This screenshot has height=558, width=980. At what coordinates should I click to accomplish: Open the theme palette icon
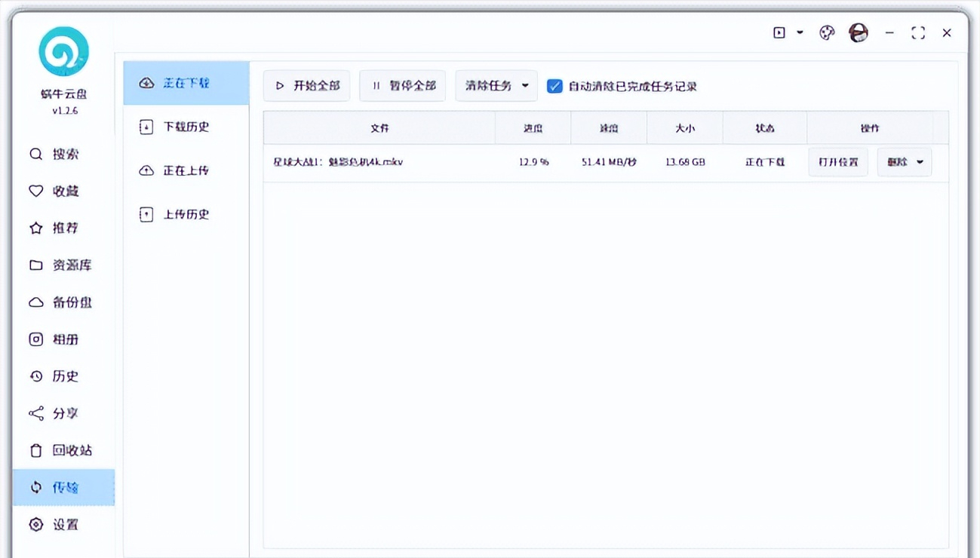[x=827, y=33]
